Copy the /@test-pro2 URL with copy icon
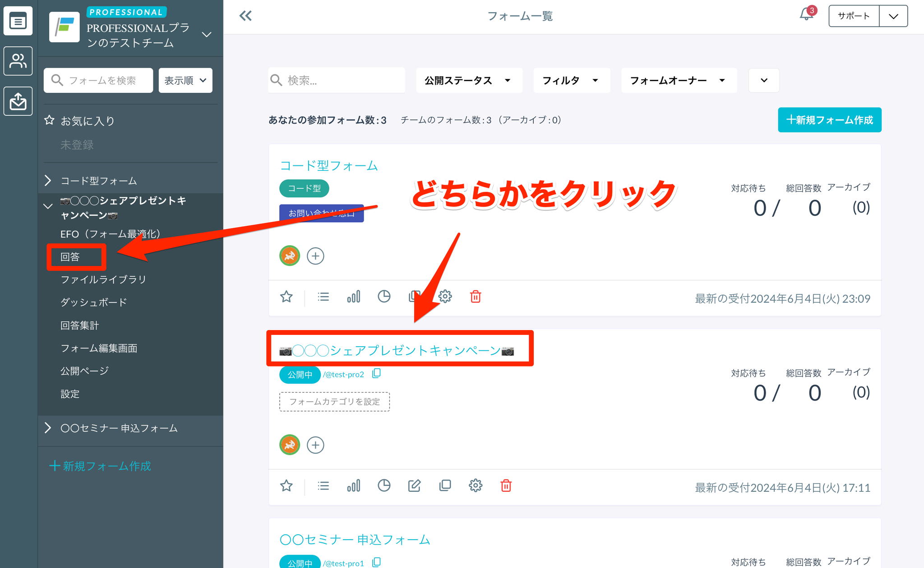Image resolution: width=924 pixels, height=568 pixels. (x=376, y=374)
